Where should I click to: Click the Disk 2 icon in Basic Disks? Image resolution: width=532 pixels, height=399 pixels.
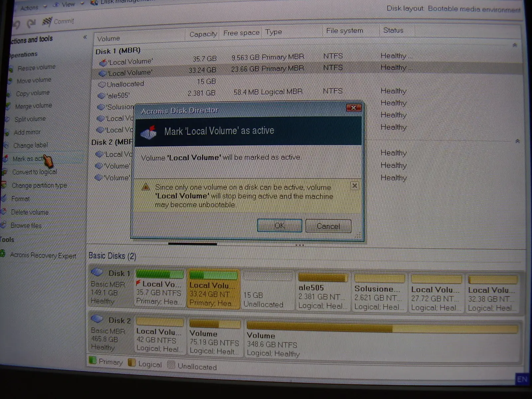pos(97,319)
